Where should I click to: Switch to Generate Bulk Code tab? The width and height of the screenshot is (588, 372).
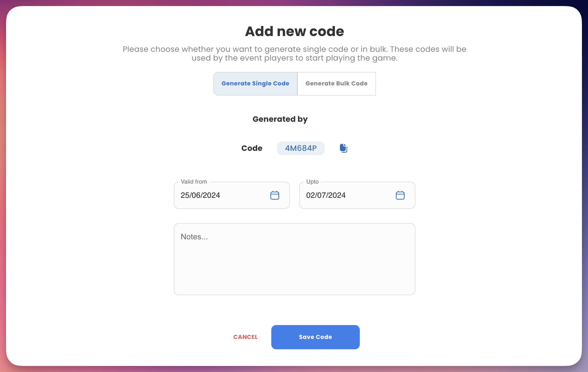[x=336, y=84]
